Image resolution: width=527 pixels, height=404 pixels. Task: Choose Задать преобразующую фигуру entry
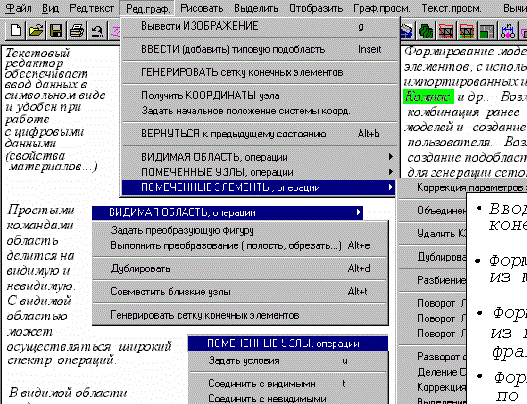tap(240, 230)
